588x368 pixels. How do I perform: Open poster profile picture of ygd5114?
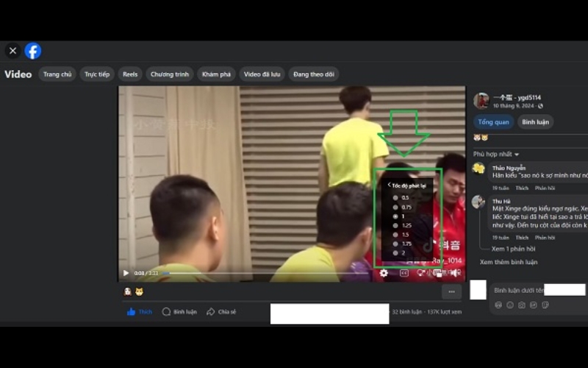coord(481,101)
